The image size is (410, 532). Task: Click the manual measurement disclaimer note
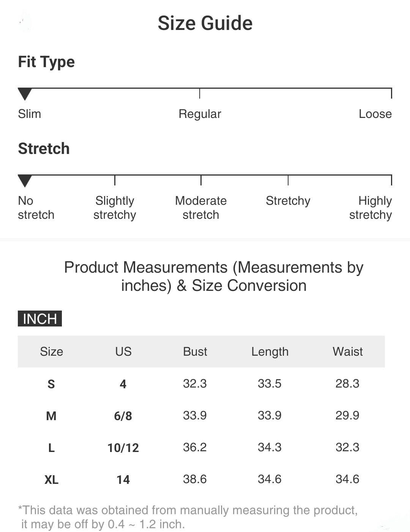point(188,517)
